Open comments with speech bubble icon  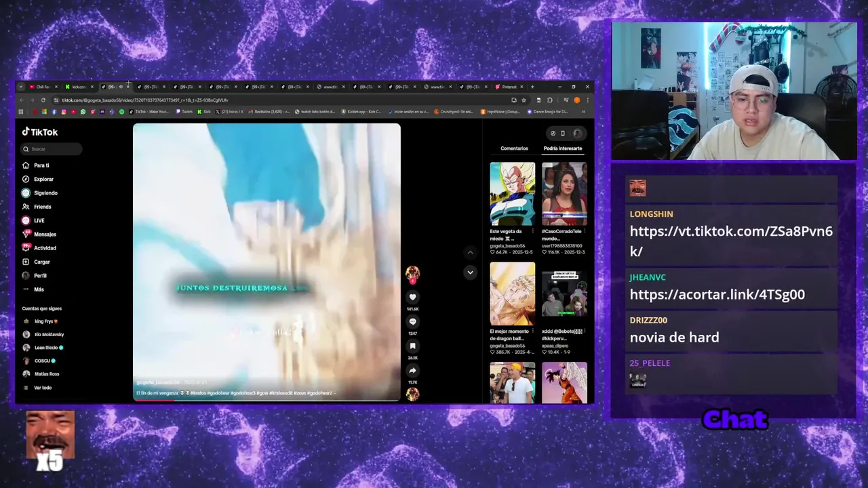pyautogui.click(x=412, y=321)
